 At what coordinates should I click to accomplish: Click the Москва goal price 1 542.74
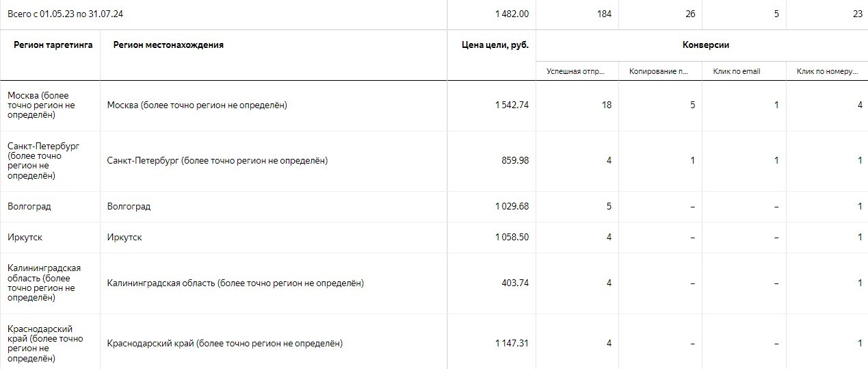[512, 105]
